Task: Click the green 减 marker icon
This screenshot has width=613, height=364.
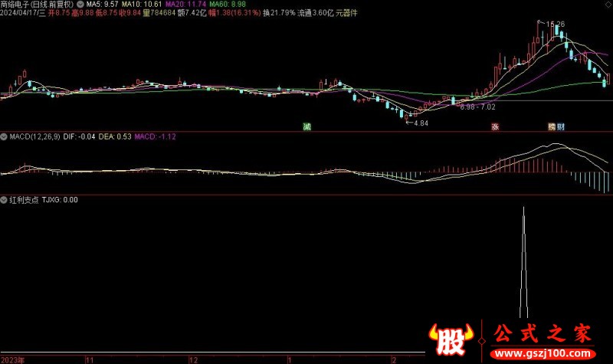Action: coord(307,126)
